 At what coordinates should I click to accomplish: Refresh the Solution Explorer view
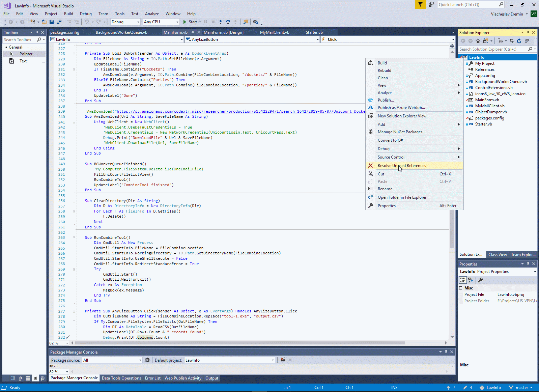519,41
